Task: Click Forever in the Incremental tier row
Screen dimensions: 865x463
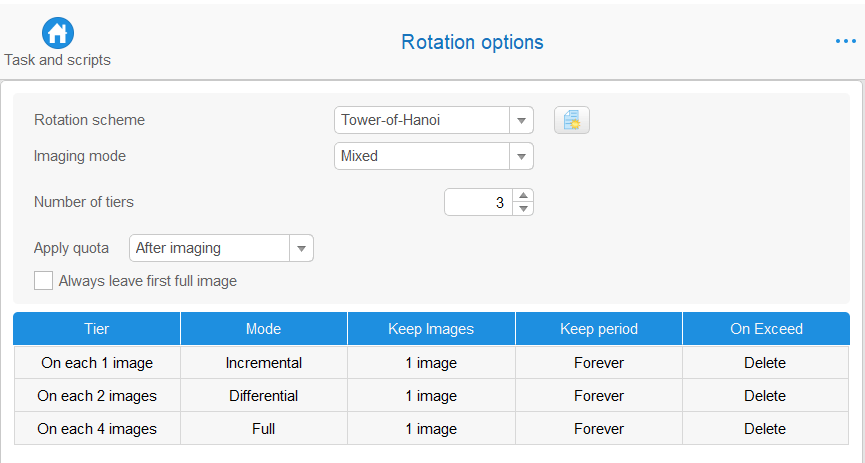Action: click(x=599, y=363)
